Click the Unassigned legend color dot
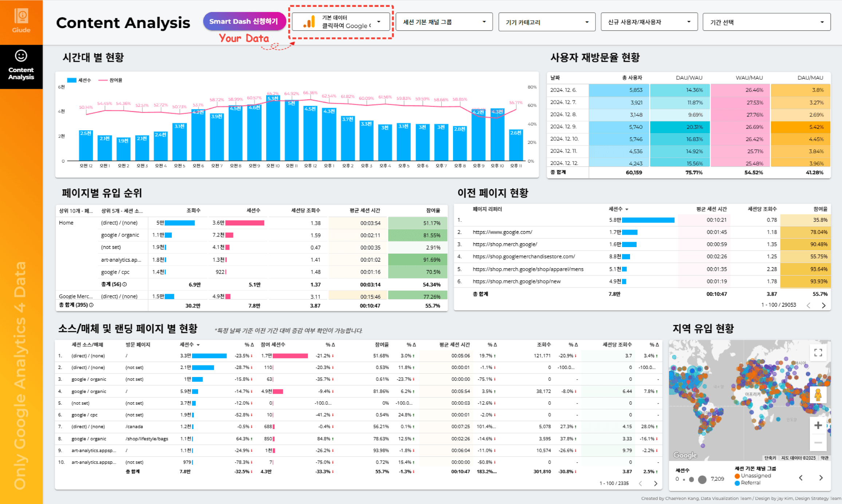Viewport: 842px width, 504px height. click(737, 476)
